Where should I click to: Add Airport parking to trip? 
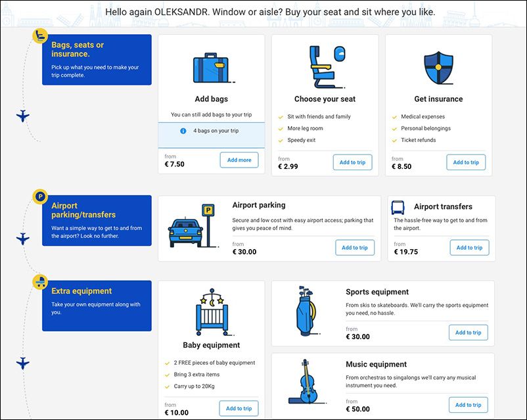(355, 248)
